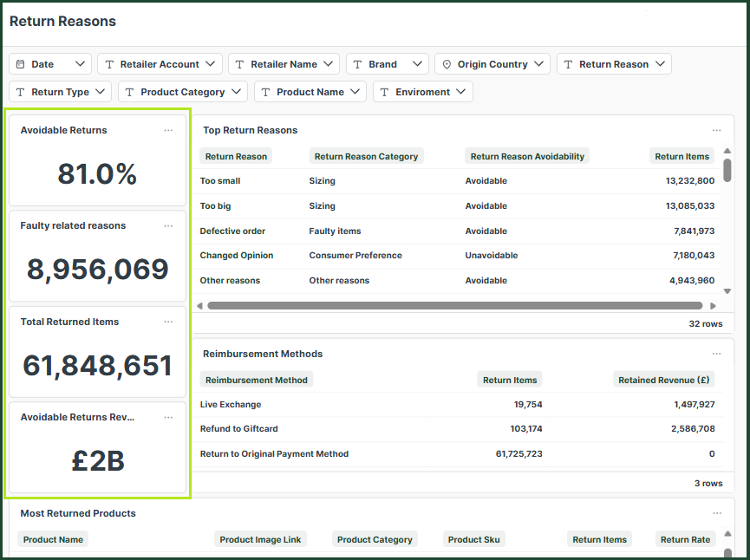Click the '3 rows' count label
750x560 pixels.
pyautogui.click(x=708, y=484)
